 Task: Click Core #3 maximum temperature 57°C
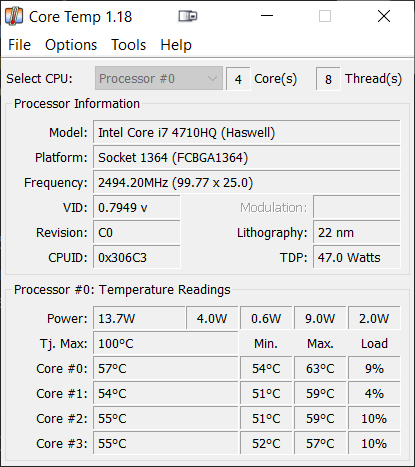[x=320, y=443]
